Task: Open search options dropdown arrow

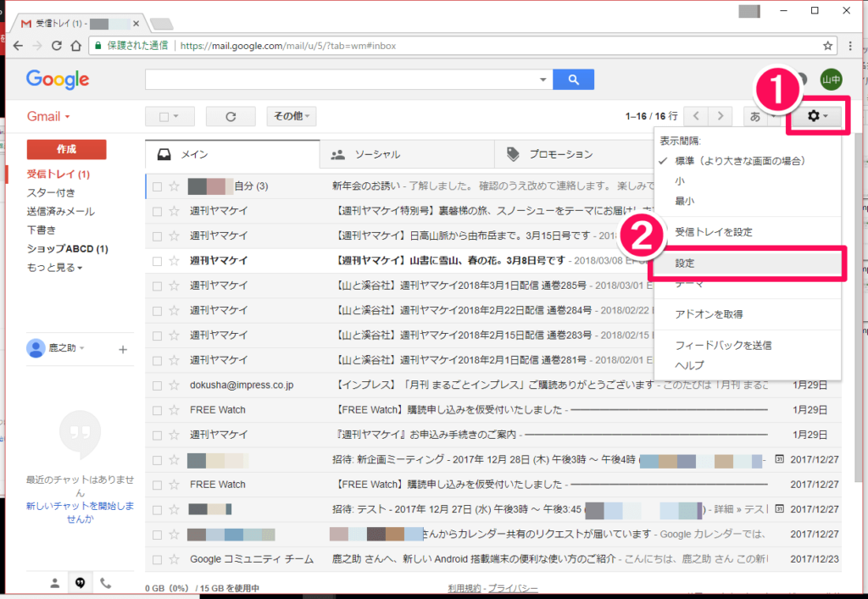Action: [x=543, y=80]
